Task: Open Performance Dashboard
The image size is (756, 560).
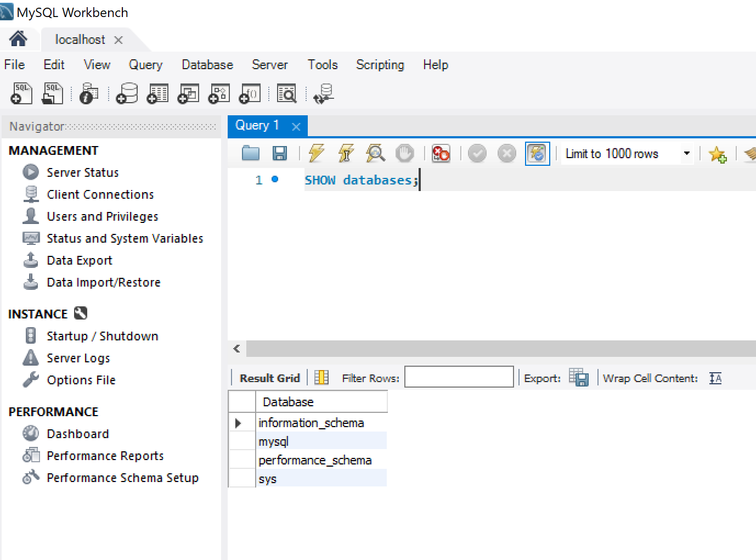Action: pos(78,434)
